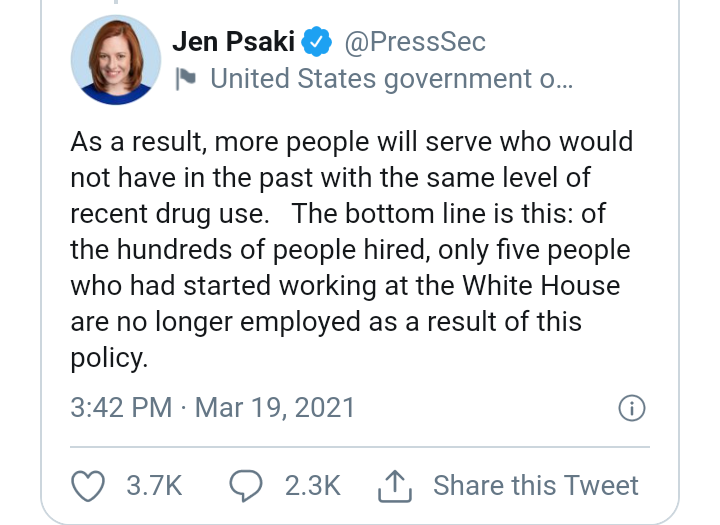Select the Share this Tweet link
The height and width of the screenshot is (525, 720).
click(x=535, y=486)
